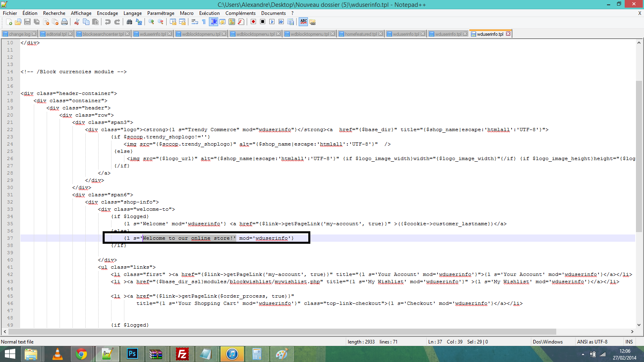Open the user defined language dialog icon

222,22
